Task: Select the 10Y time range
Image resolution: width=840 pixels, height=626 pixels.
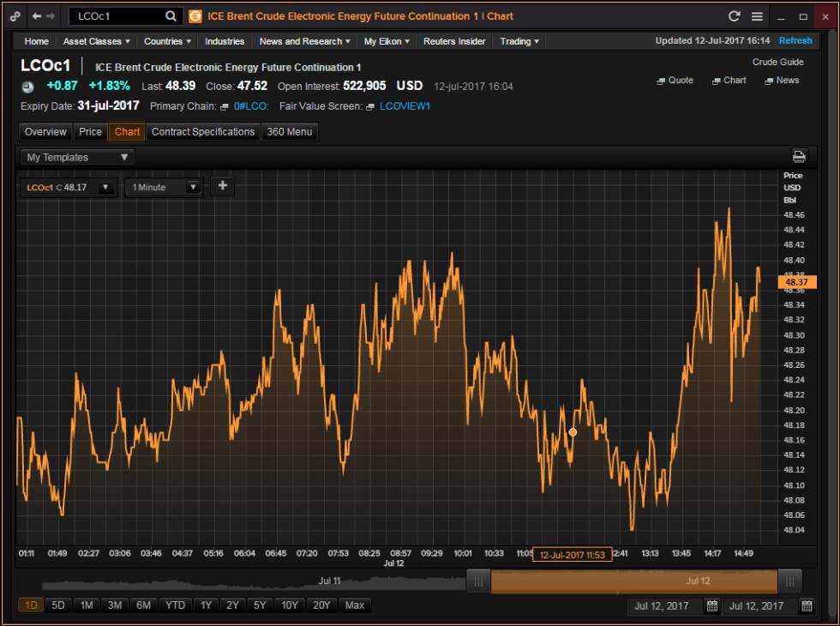Action: click(x=290, y=605)
